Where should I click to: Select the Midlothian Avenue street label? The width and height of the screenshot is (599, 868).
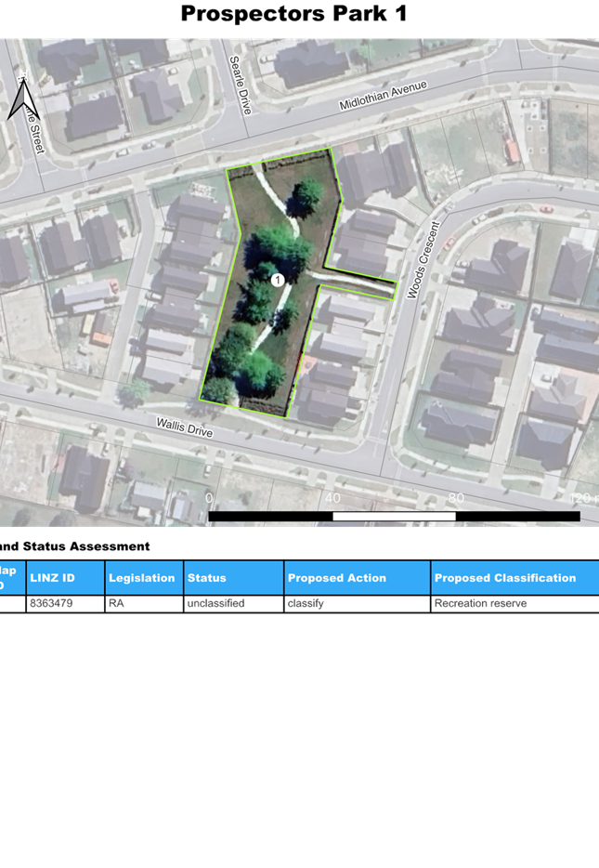(x=383, y=96)
